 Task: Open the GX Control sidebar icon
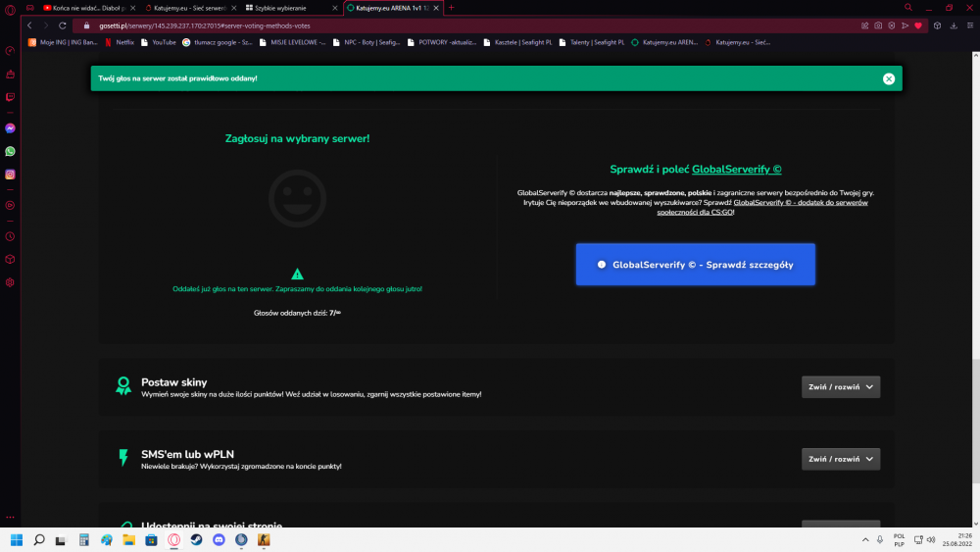pyautogui.click(x=10, y=51)
